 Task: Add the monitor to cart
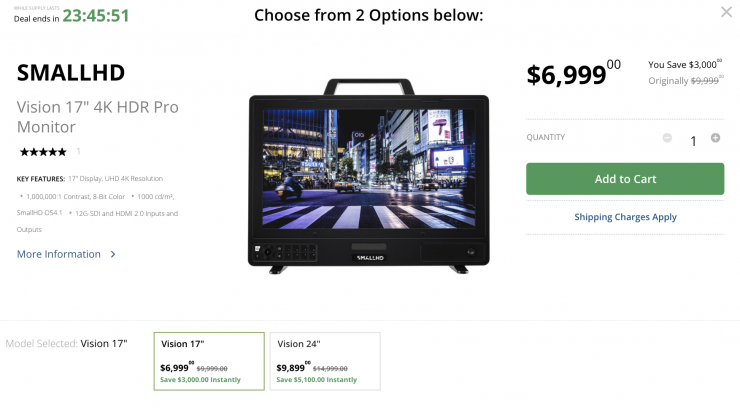pos(625,179)
